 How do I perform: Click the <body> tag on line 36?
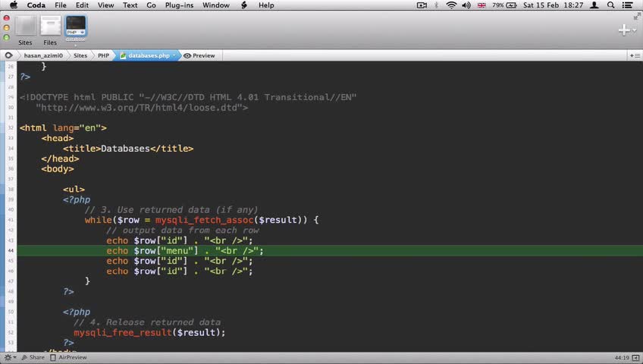pyautogui.click(x=58, y=169)
